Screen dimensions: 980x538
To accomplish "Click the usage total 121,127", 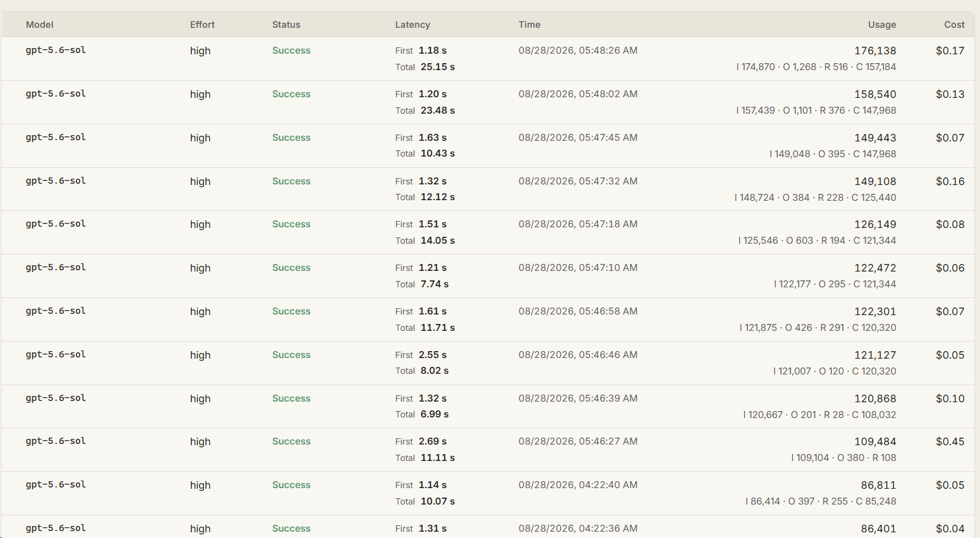I will pos(875,355).
